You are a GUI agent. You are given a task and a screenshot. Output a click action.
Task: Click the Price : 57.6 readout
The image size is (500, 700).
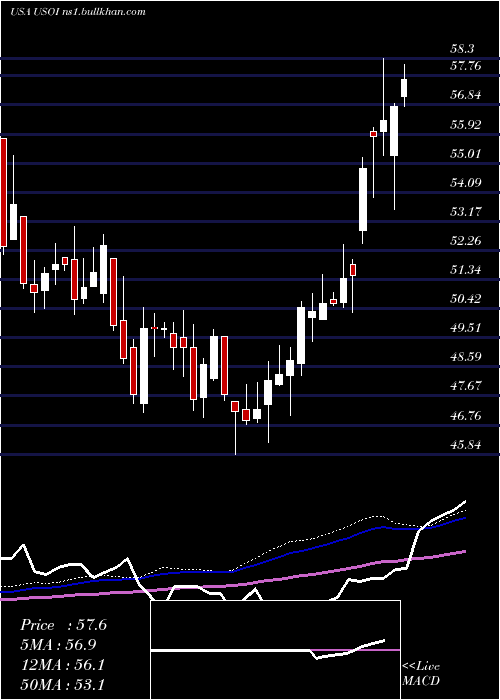coord(63,625)
